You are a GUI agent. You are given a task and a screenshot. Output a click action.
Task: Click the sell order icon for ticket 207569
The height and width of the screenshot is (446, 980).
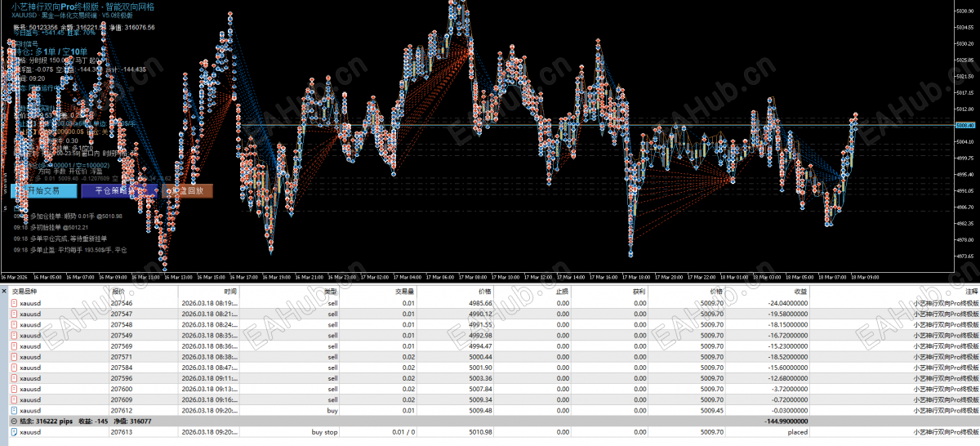point(14,346)
